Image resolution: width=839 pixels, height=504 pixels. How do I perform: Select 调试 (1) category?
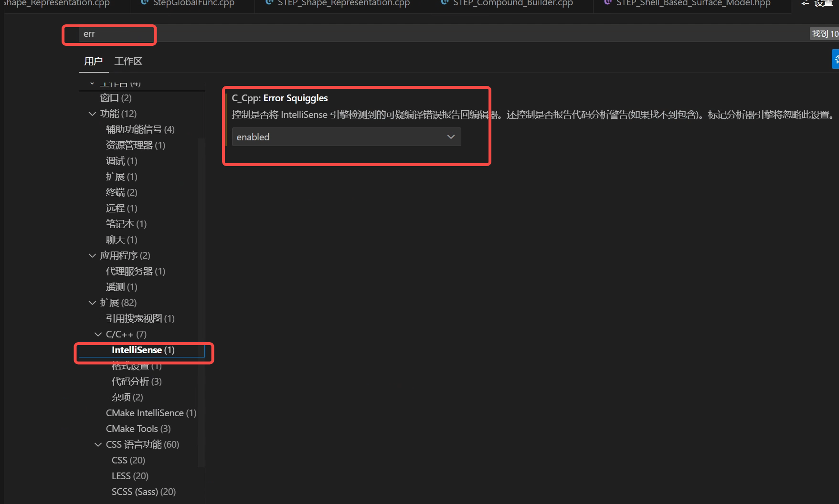122,161
